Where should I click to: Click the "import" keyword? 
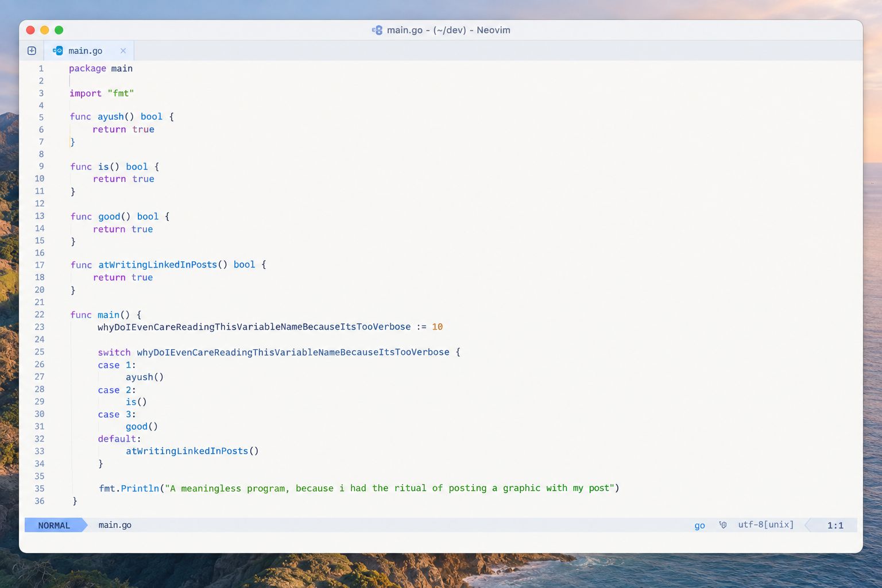[x=86, y=94]
